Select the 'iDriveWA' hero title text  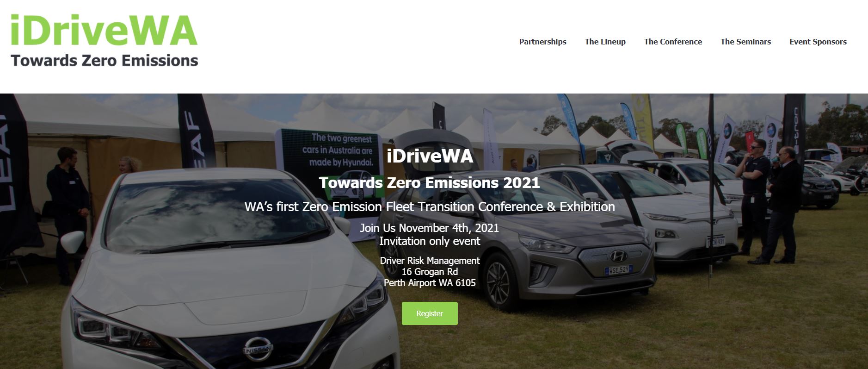(x=430, y=156)
